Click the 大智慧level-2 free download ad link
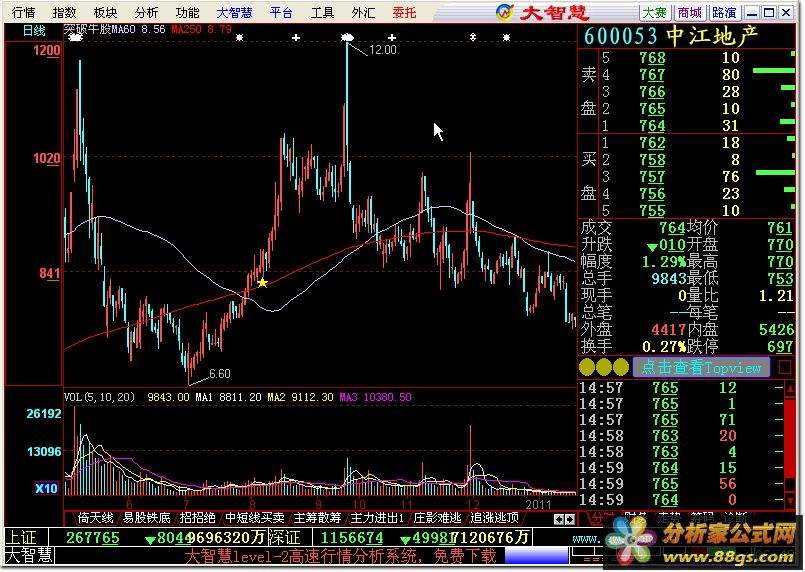 click(340, 556)
